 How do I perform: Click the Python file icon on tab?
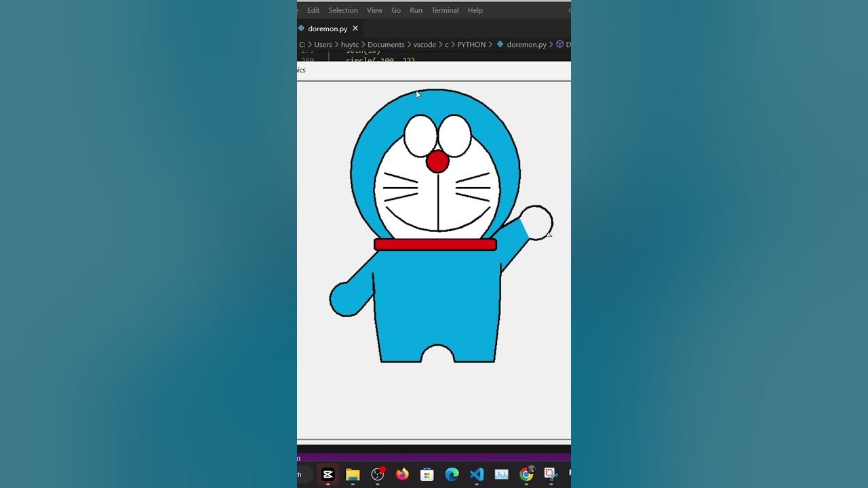click(x=302, y=28)
